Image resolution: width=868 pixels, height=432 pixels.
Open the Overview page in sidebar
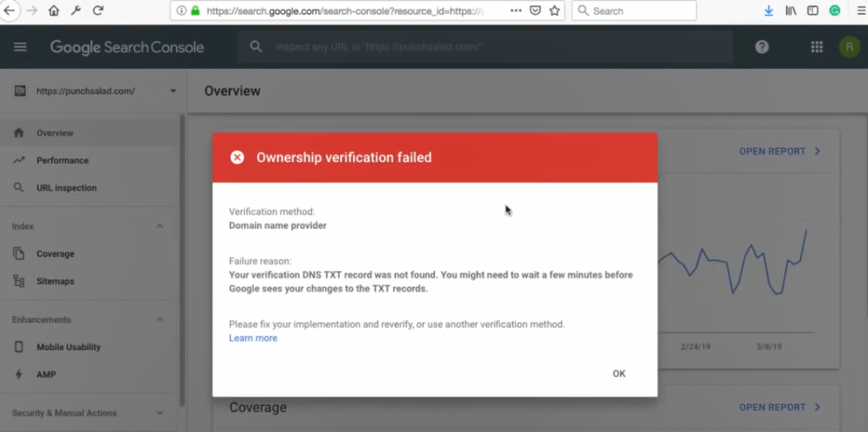coord(88,133)
